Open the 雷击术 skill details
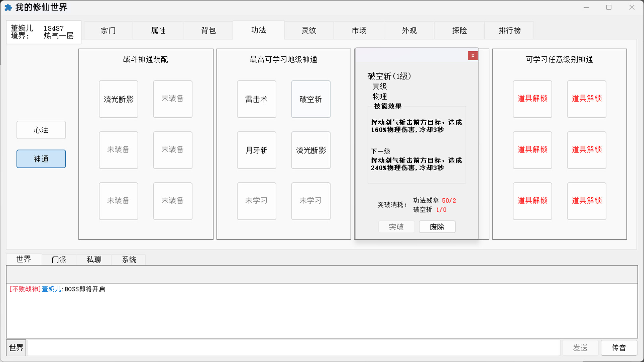This screenshot has width=644, height=362. click(x=256, y=99)
